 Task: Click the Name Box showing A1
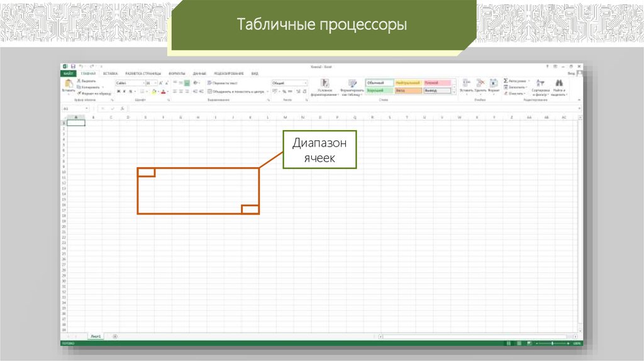[75, 108]
